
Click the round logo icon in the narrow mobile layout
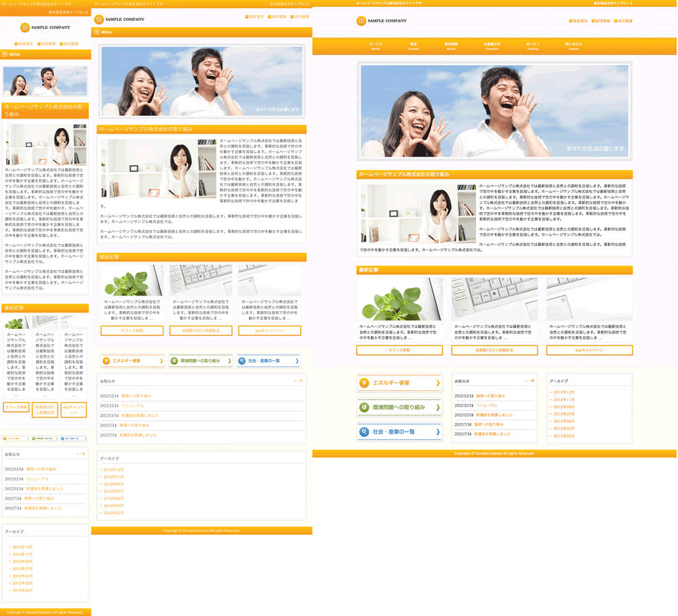click(x=25, y=28)
